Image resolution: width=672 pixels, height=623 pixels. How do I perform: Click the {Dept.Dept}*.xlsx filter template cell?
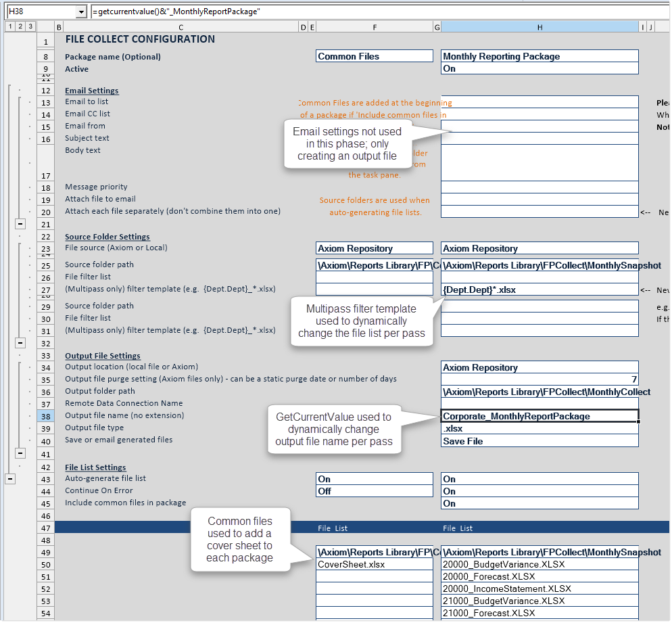click(539, 290)
